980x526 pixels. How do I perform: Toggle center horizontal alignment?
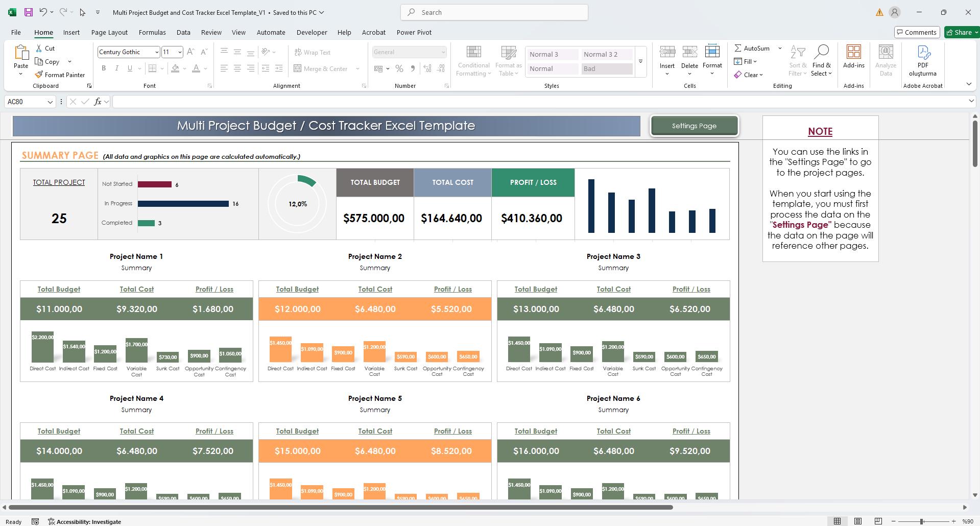(237, 68)
